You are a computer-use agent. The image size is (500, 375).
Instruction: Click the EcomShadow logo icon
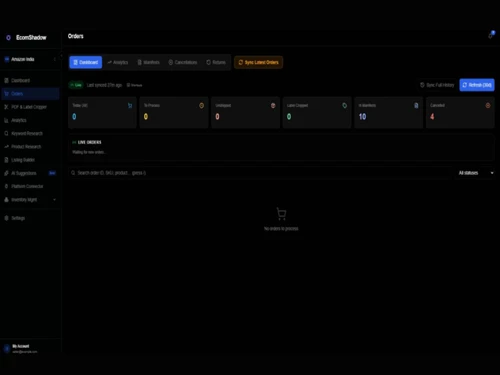pyautogui.click(x=8, y=38)
